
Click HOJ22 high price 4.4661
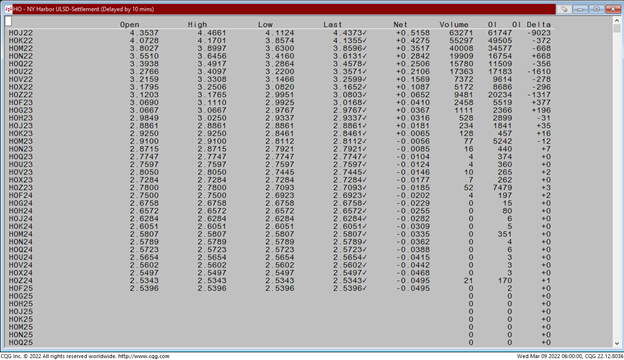coord(212,33)
